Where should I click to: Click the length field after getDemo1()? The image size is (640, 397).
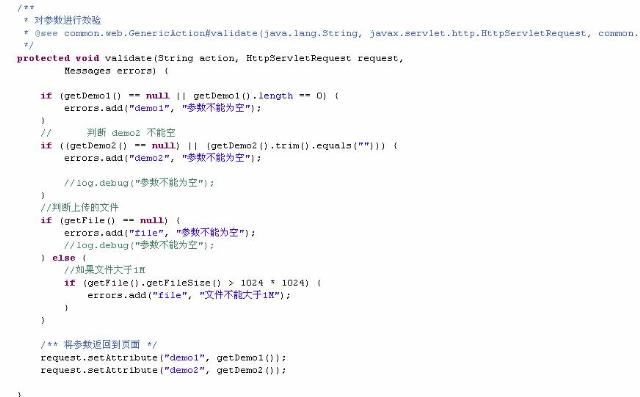point(275,96)
